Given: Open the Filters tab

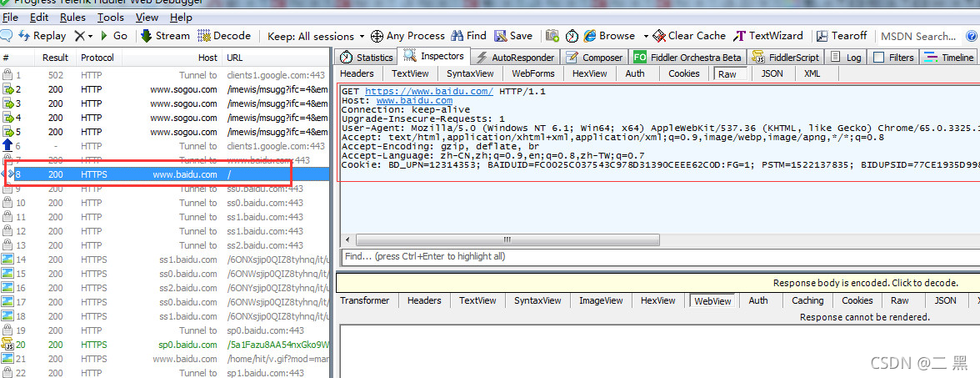Looking at the screenshot, I should tap(893, 57).
